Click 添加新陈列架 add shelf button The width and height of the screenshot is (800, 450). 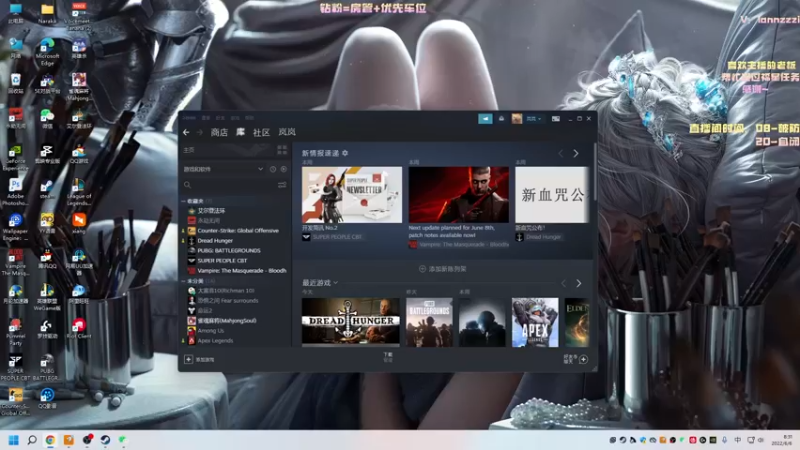pyautogui.click(x=442, y=269)
